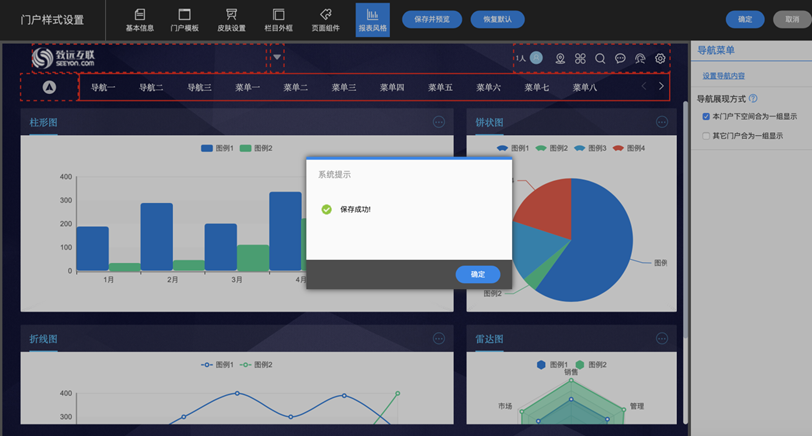Click the red 图例4 swatch in pie legend
The height and width of the screenshot is (436, 812).
click(619, 148)
